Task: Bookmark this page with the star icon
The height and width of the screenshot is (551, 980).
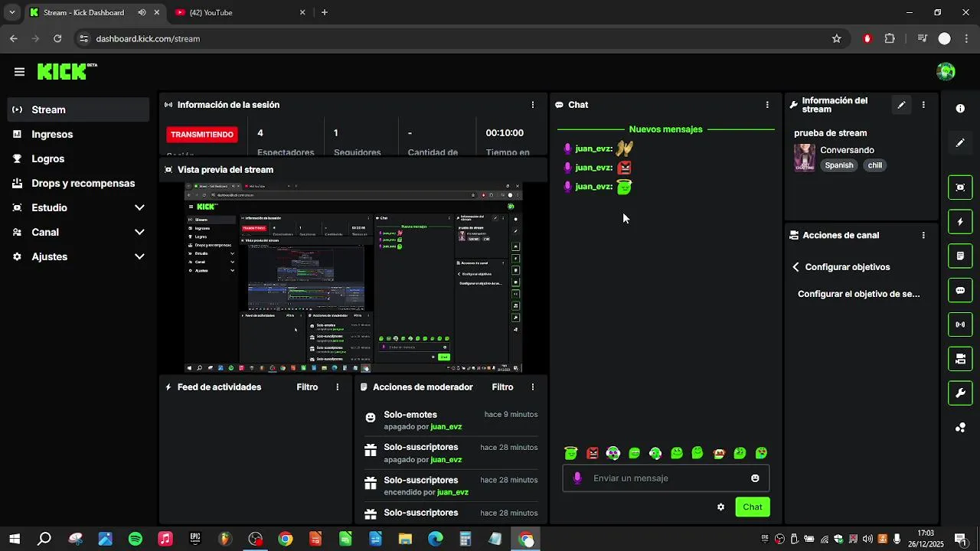Action: (837, 38)
